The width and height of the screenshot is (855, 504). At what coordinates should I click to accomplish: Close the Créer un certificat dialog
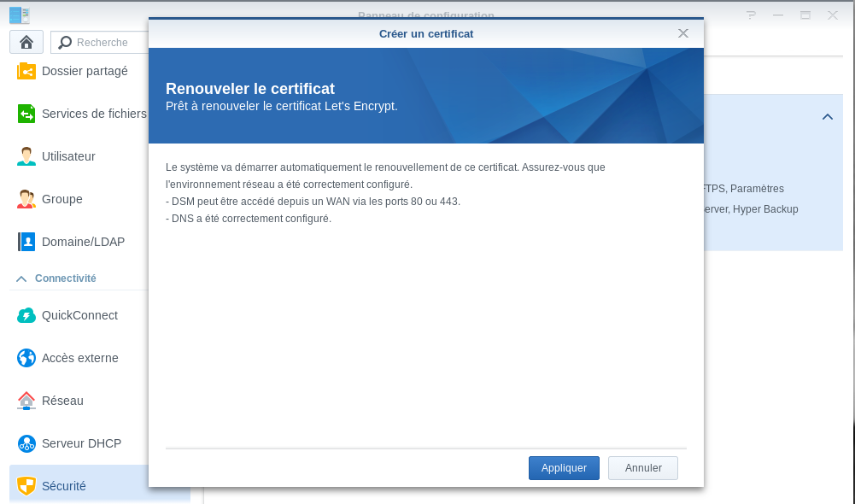pos(682,33)
